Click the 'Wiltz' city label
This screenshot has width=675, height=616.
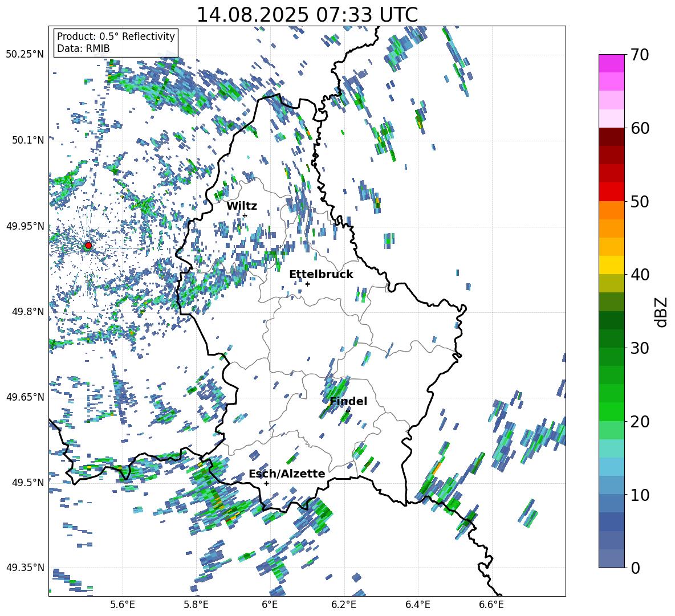[242, 206]
